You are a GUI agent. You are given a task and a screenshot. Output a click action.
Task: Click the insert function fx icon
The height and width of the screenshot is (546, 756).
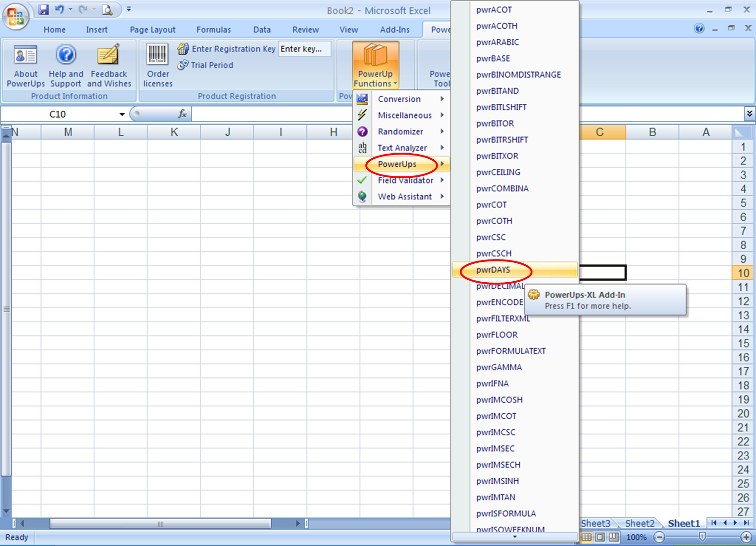click(x=182, y=114)
